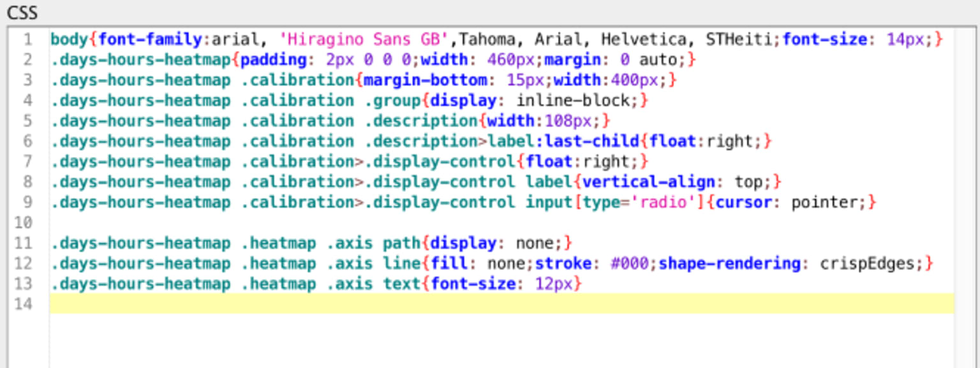Click 'pointer' value on line 9
Viewport: 980px width, 368px height.
point(824,202)
